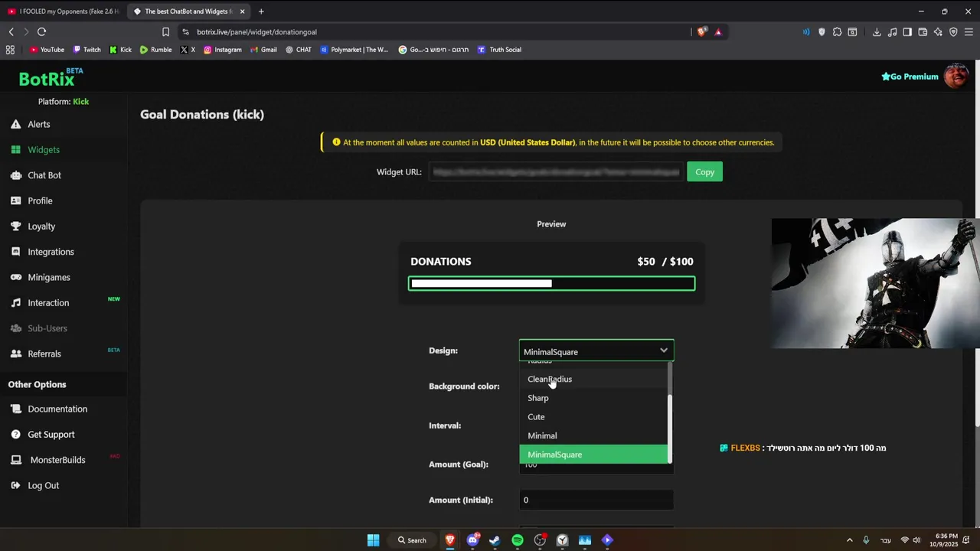Show hidden system tray icons chevron
The image size is (980, 551).
(x=849, y=540)
